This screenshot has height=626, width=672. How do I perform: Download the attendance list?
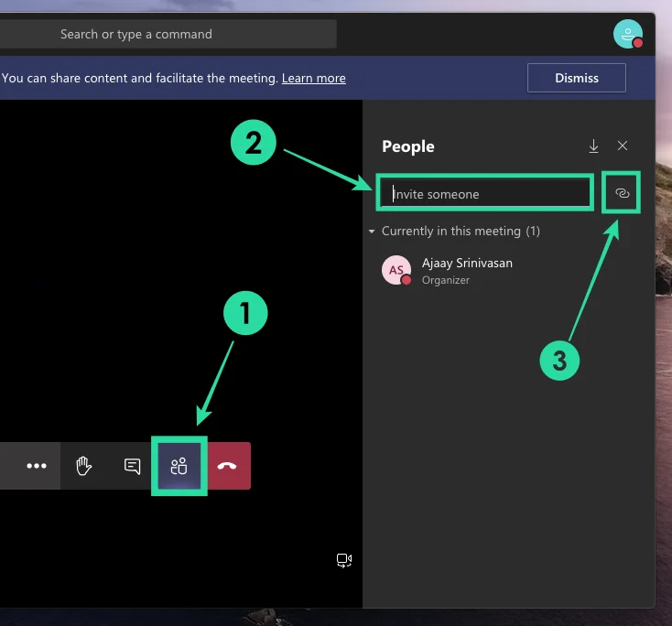593,146
